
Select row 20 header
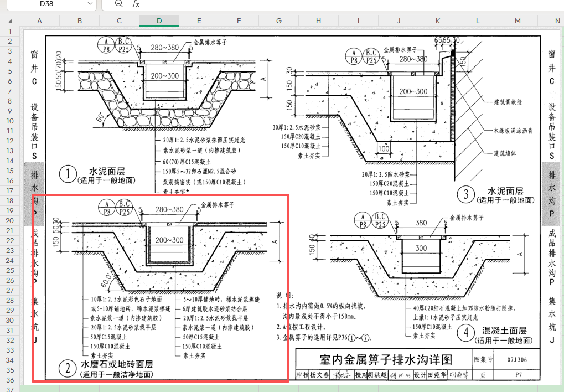click(10, 221)
